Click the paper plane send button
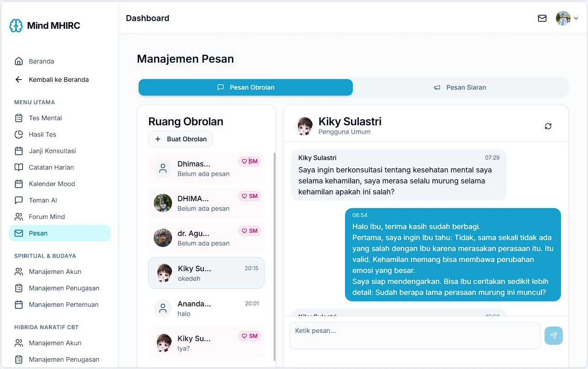 tap(554, 336)
